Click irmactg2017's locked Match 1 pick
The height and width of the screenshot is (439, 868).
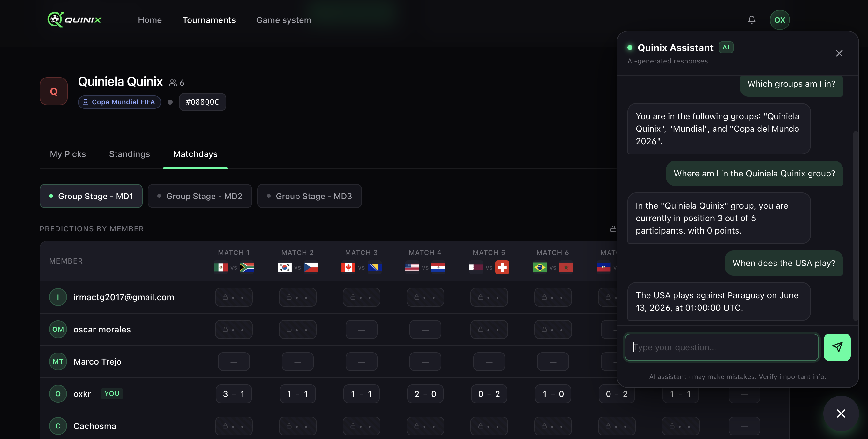(x=234, y=297)
